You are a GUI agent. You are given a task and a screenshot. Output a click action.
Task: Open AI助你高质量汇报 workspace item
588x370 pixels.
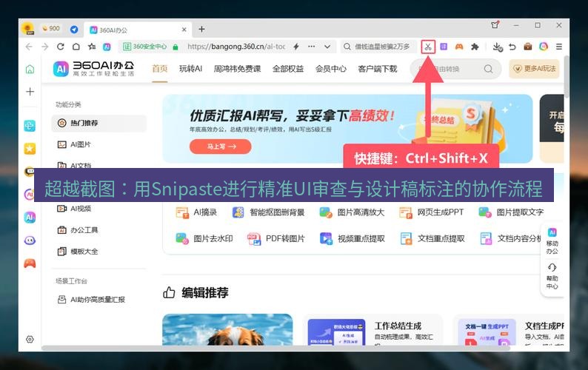pos(98,300)
